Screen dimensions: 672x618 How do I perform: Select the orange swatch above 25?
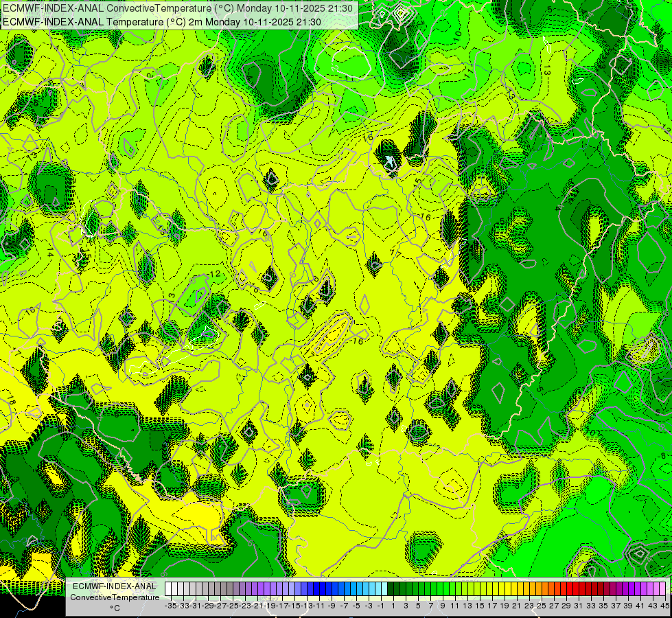[x=538, y=589]
